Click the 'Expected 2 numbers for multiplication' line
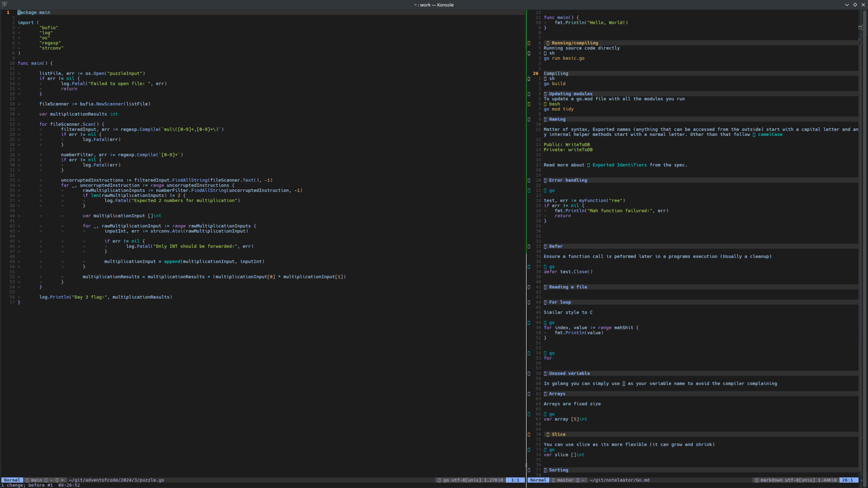 pyautogui.click(x=172, y=201)
